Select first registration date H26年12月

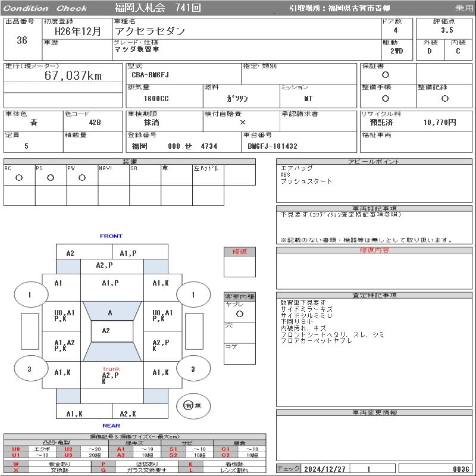[x=77, y=31]
